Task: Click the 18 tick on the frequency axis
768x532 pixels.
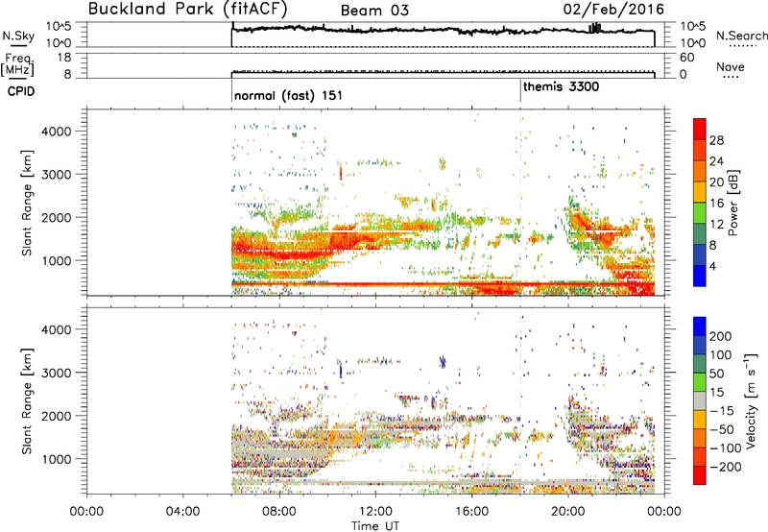Action: point(64,58)
